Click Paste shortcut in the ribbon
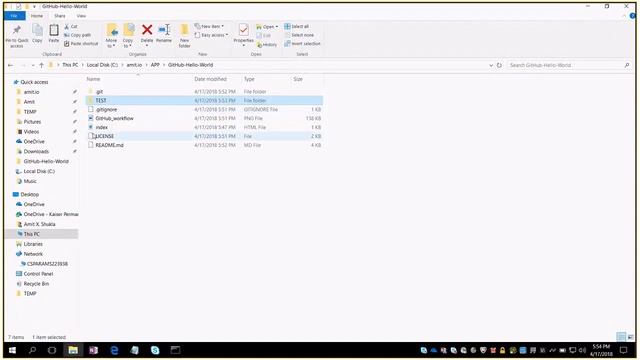Image resolution: width=640 pixels, height=360 pixels. point(81,44)
